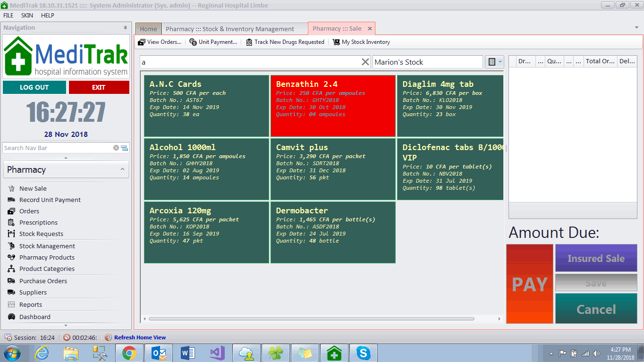
Task: Select the A.N.C Cards product tile
Action: coord(206,106)
